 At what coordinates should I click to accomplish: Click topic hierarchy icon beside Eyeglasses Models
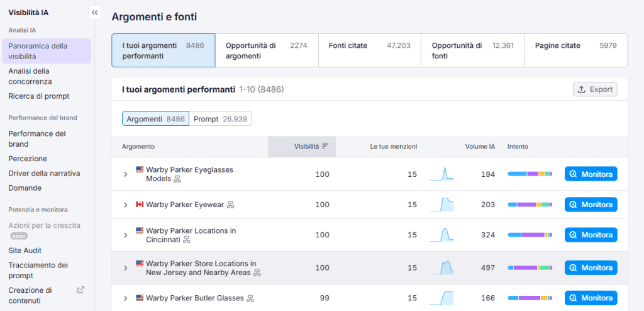pos(177,179)
